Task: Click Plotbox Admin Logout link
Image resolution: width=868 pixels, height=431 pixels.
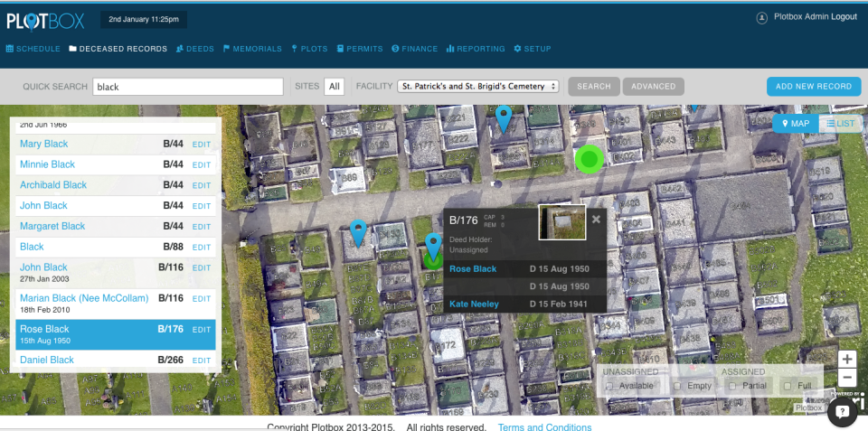Action: pos(815,17)
